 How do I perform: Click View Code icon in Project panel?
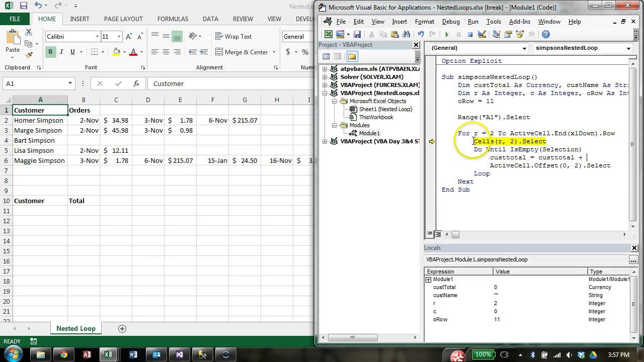pyautogui.click(x=326, y=56)
